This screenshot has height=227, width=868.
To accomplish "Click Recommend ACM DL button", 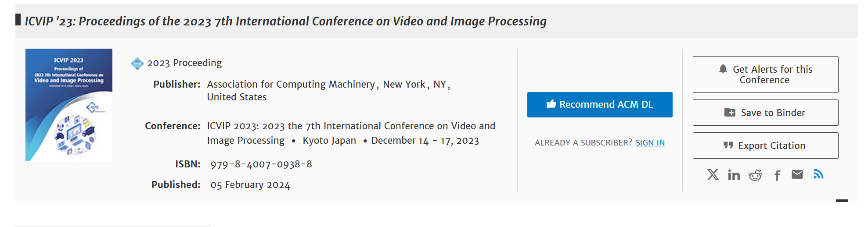I will tap(600, 105).
